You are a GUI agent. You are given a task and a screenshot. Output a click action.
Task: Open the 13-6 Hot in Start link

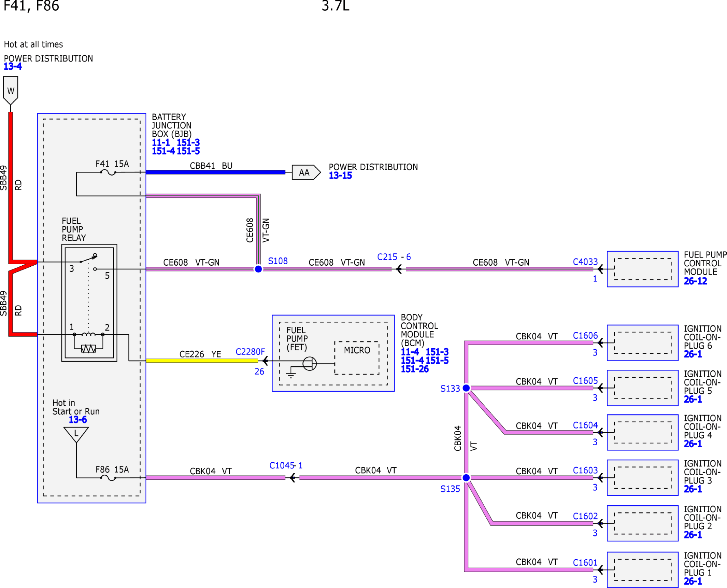(77, 419)
